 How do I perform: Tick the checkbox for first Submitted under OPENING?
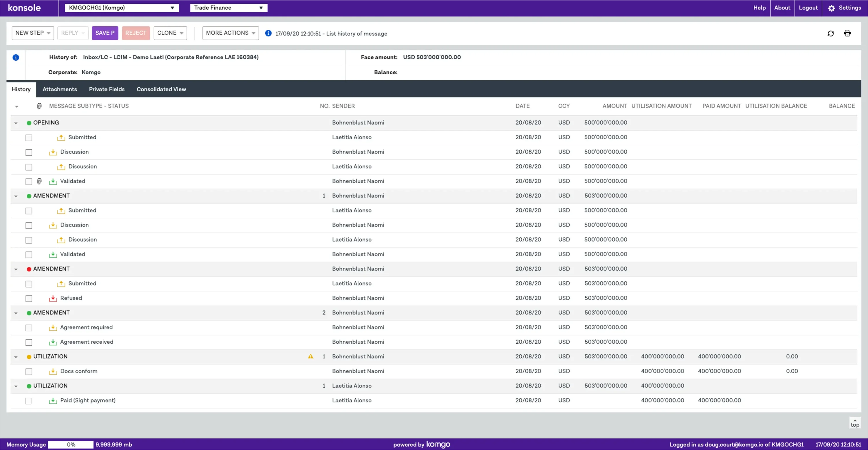[x=29, y=138]
